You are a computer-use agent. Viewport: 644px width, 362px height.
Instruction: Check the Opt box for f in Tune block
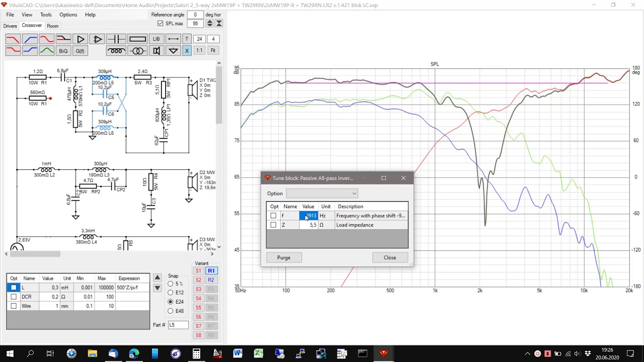coord(273,216)
